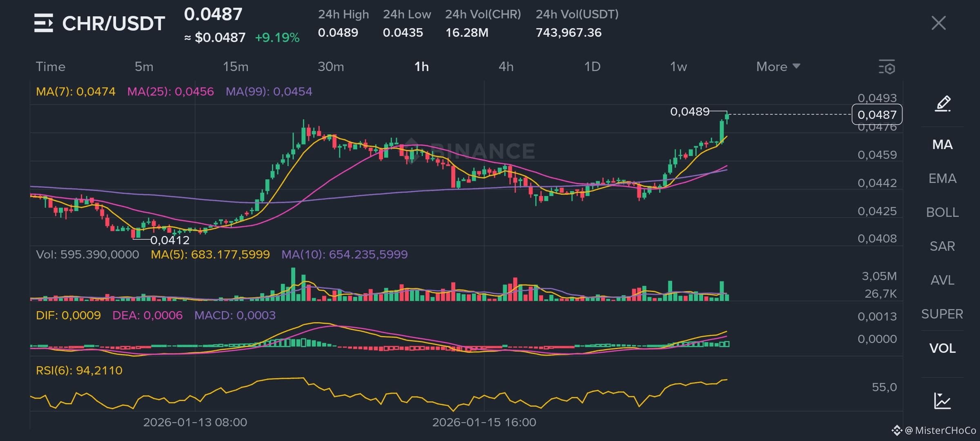
Task: Toggle the MA indicator
Action: click(942, 145)
